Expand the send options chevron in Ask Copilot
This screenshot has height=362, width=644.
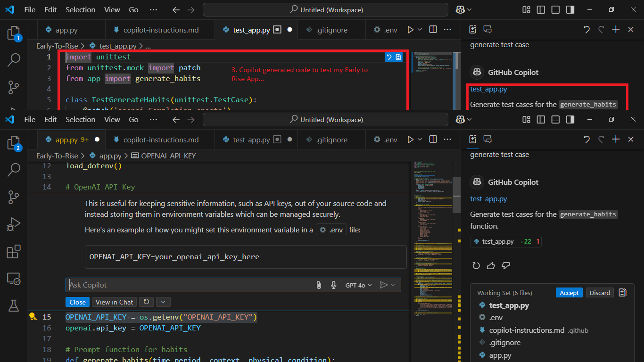click(393, 285)
